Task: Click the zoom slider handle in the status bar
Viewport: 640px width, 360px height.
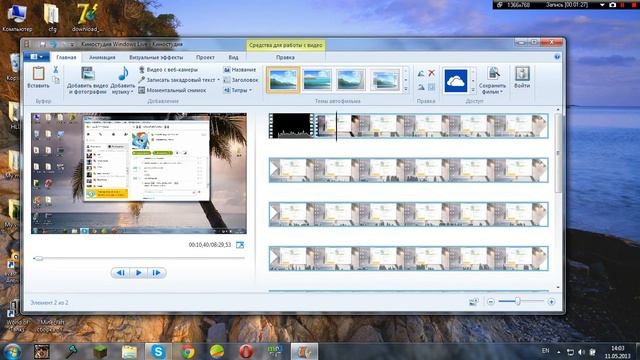Action: [x=518, y=301]
